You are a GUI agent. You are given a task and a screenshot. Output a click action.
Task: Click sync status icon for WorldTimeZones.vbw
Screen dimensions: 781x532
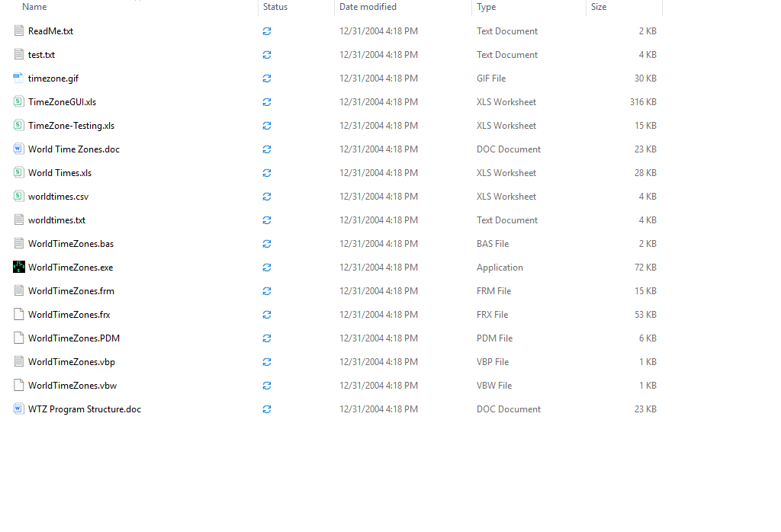(267, 386)
